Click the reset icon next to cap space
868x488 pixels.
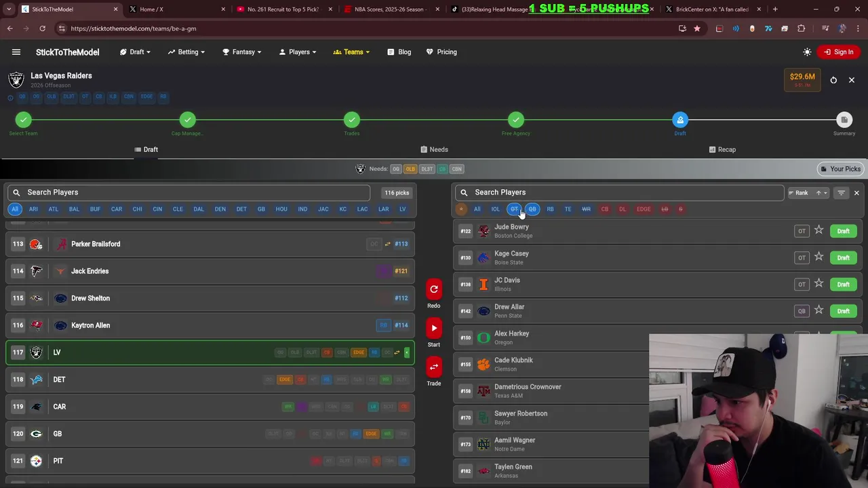(833, 80)
